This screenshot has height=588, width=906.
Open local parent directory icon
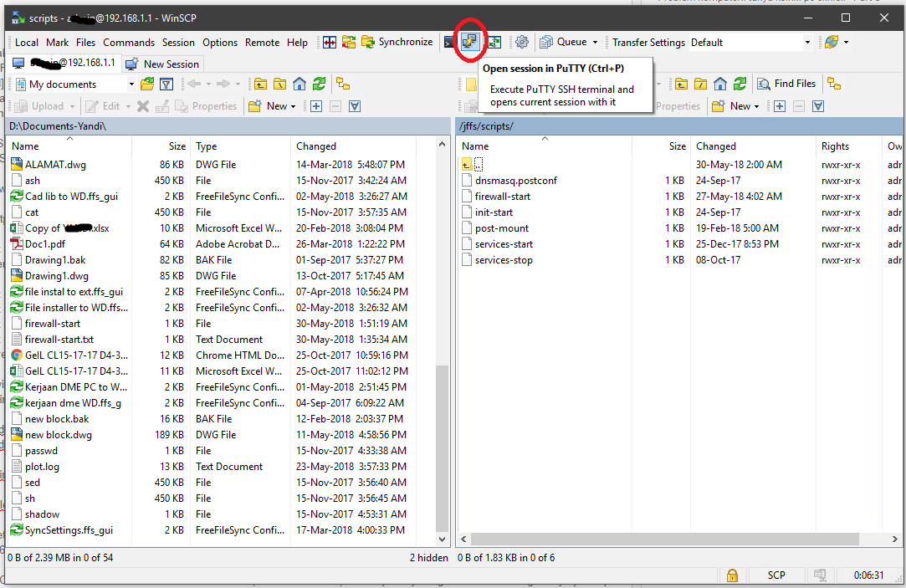pyautogui.click(x=261, y=84)
